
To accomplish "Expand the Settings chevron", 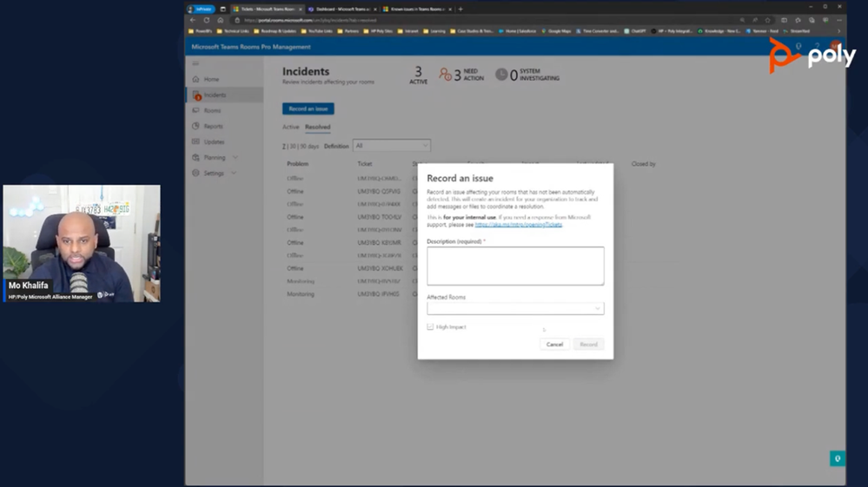I will pos(235,173).
